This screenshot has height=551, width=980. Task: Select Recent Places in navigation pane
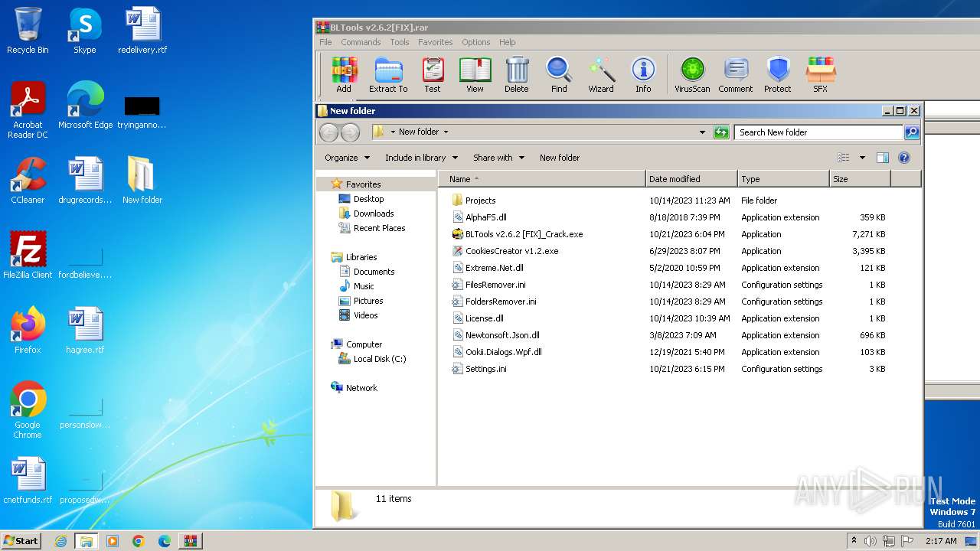tap(379, 228)
